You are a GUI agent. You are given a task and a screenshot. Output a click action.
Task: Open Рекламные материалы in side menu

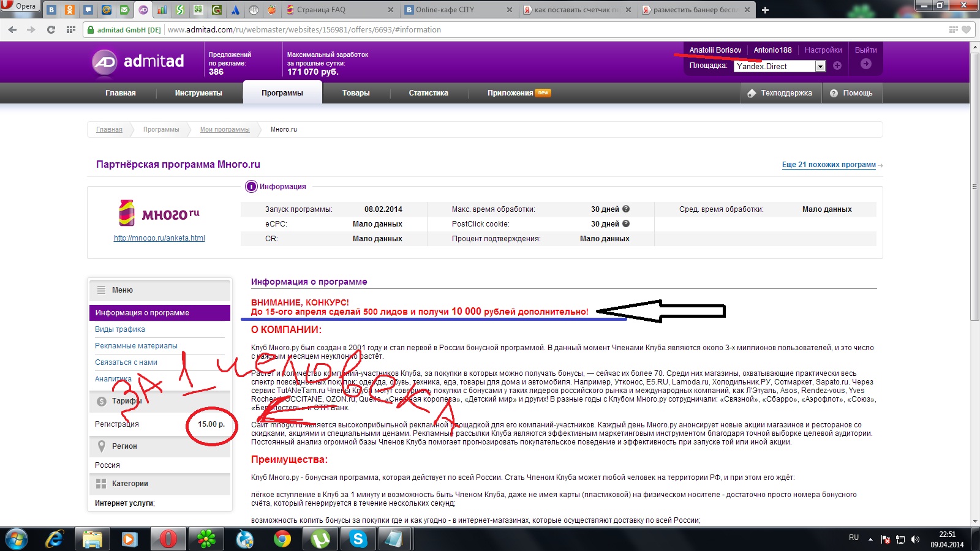tap(136, 346)
